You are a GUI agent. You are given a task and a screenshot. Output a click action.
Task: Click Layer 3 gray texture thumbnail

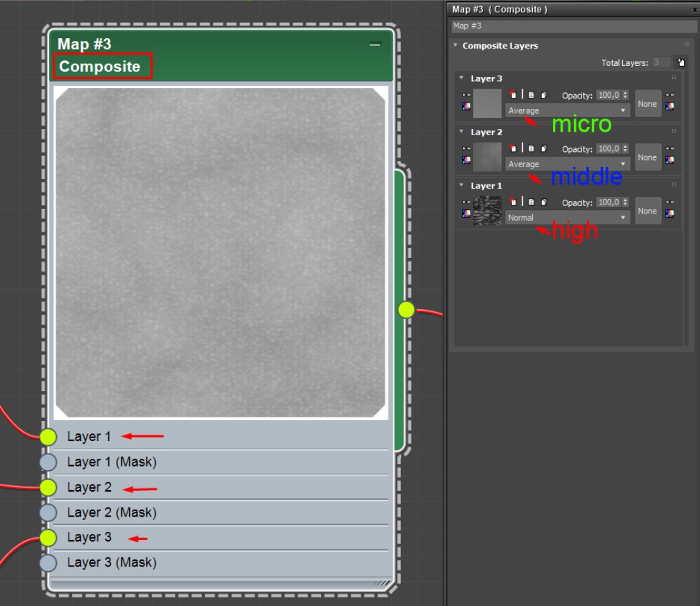tap(487, 103)
